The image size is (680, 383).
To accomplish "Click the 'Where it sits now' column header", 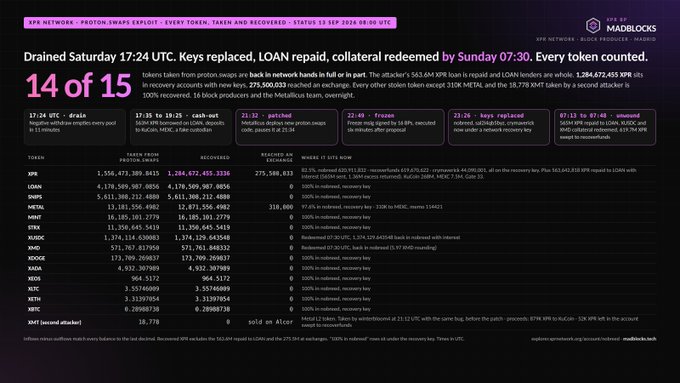I will click(327, 158).
